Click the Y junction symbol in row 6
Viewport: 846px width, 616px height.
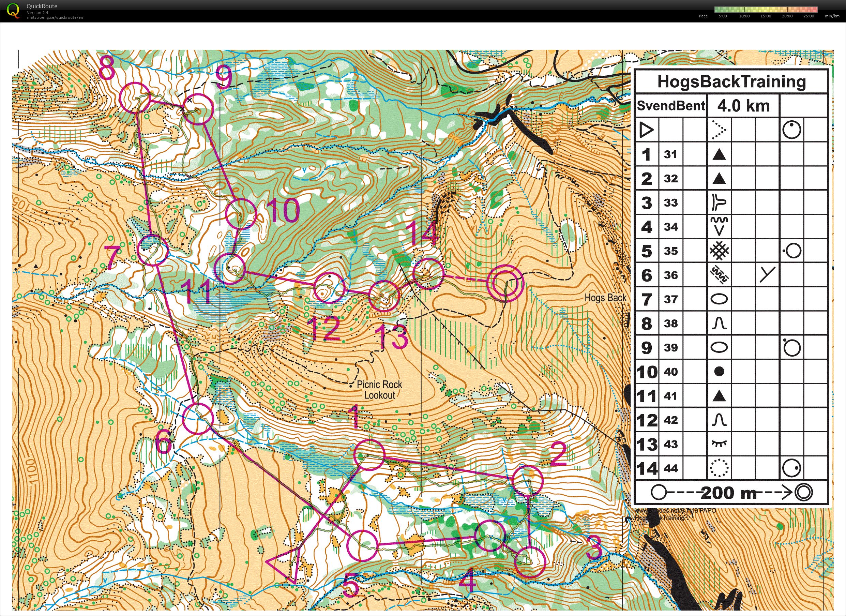[x=768, y=275]
